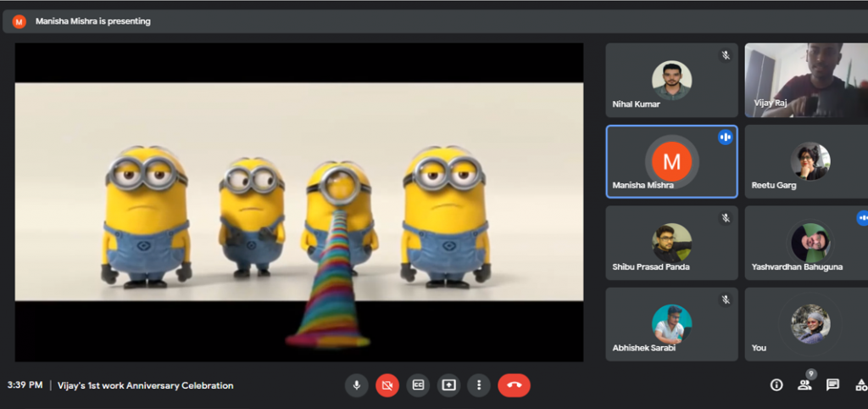The height and width of the screenshot is (409, 868).
Task: Leave the call with the red hang-up button
Action: click(514, 385)
